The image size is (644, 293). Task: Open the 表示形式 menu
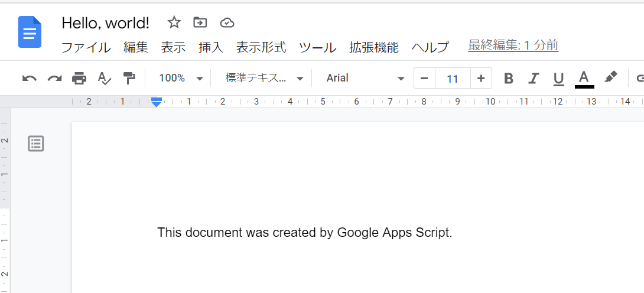pos(261,47)
